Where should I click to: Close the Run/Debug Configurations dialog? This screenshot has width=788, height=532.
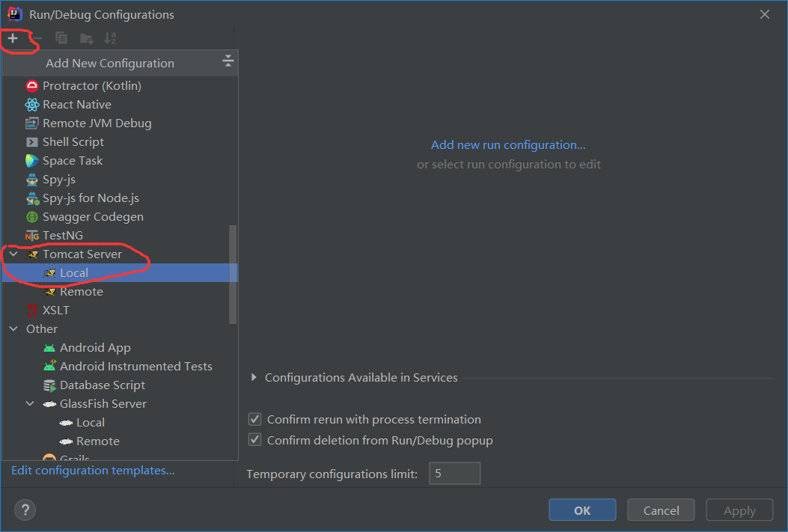[x=764, y=14]
